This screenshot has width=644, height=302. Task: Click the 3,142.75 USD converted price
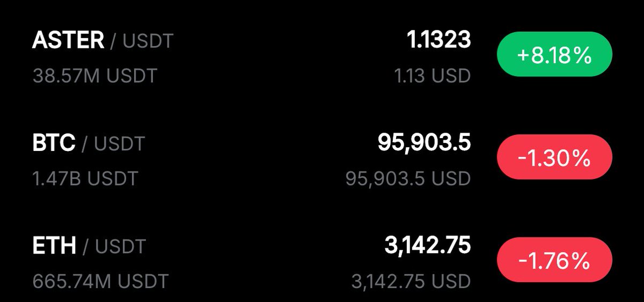tap(411, 281)
